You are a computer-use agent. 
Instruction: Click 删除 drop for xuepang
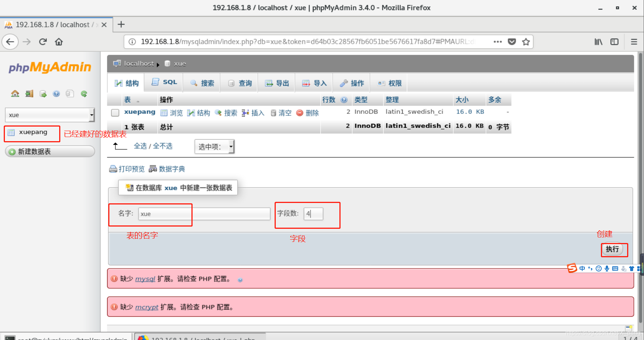(x=308, y=113)
